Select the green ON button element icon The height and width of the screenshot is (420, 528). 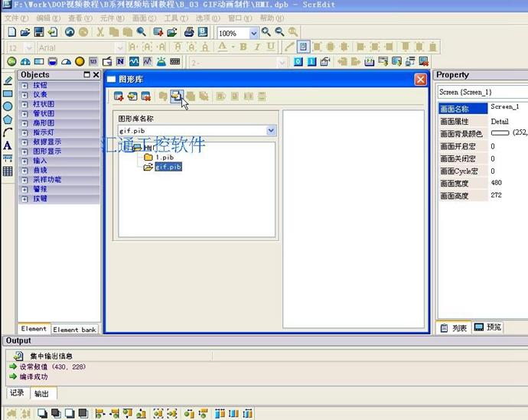pos(11,62)
